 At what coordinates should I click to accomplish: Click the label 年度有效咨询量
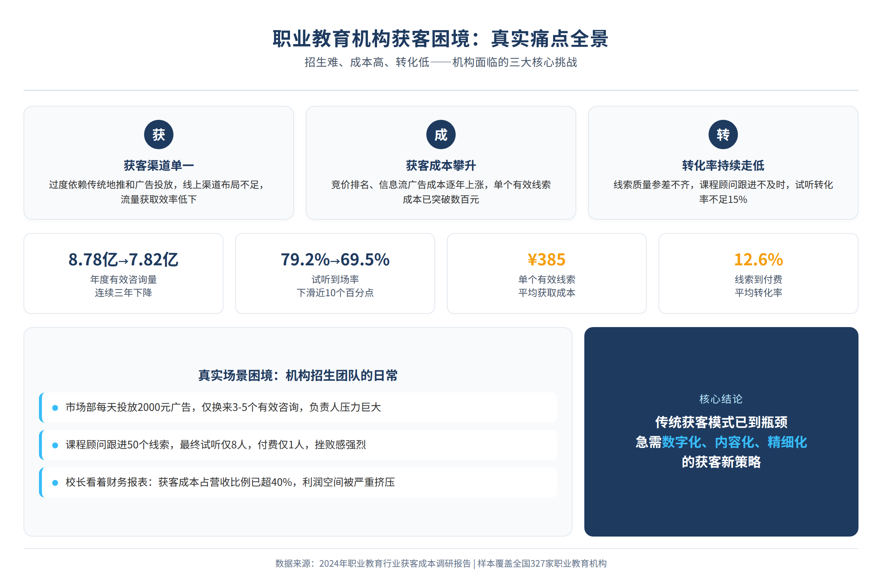(x=123, y=279)
